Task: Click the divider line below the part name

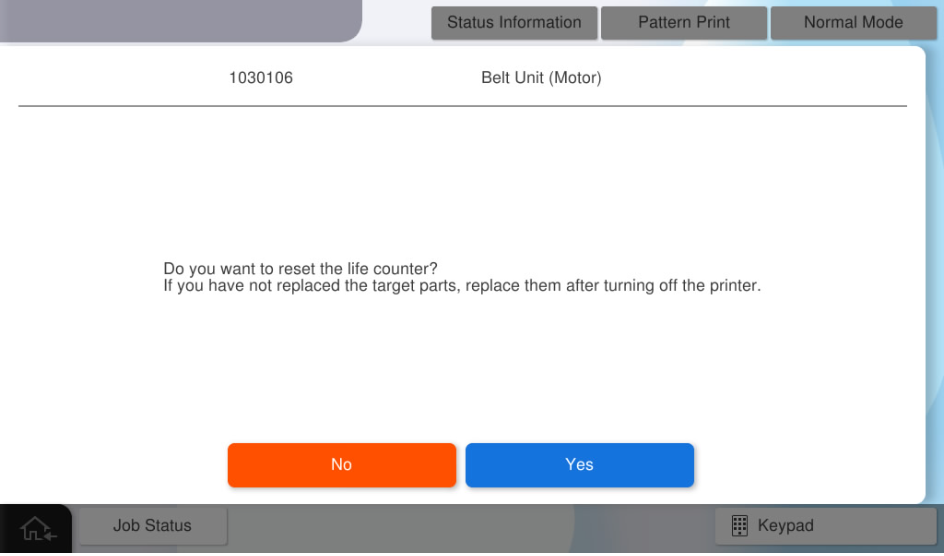Action: (462, 106)
